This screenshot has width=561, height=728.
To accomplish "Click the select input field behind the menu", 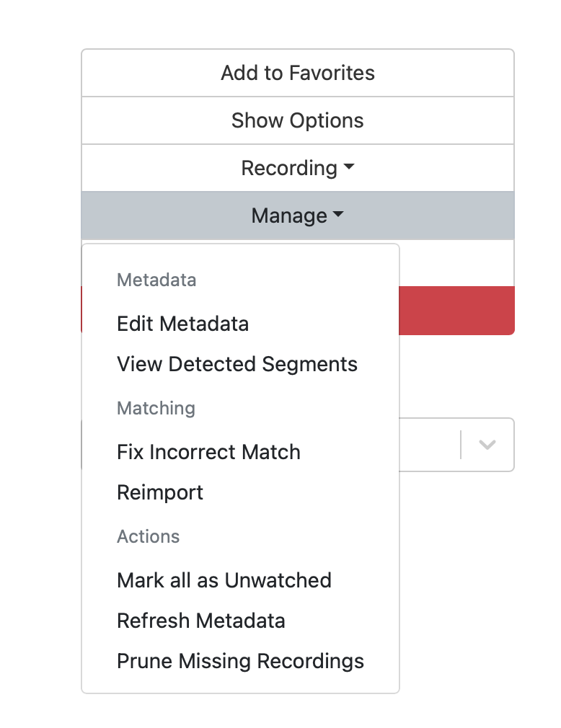I will click(428, 445).
